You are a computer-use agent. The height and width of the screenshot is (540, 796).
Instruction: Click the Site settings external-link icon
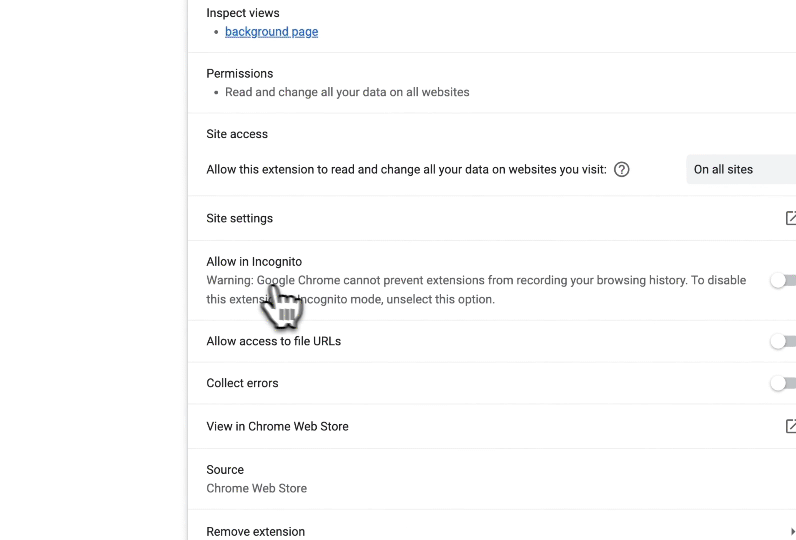(x=791, y=218)
